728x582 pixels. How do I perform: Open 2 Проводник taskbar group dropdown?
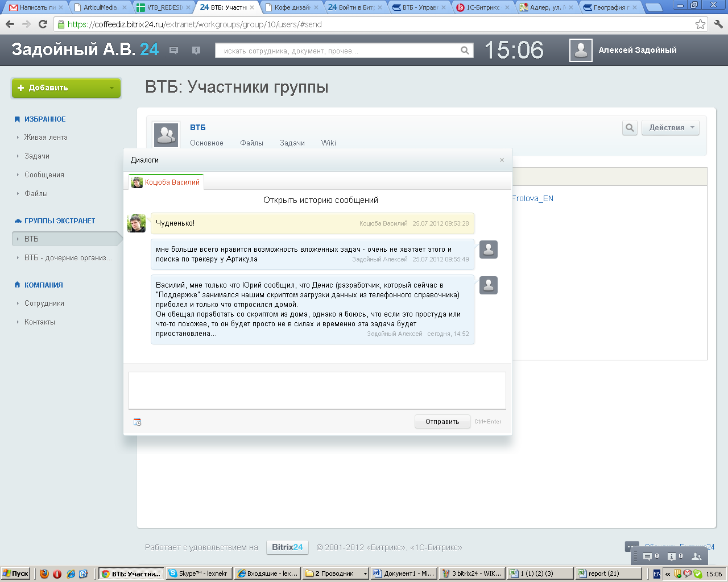[365, 573]
